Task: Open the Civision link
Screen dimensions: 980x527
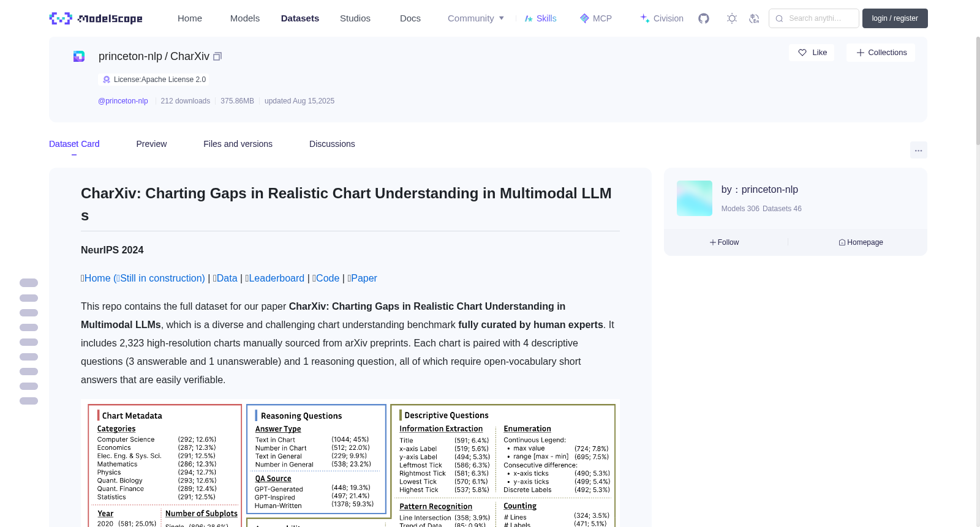Action: 661,18
